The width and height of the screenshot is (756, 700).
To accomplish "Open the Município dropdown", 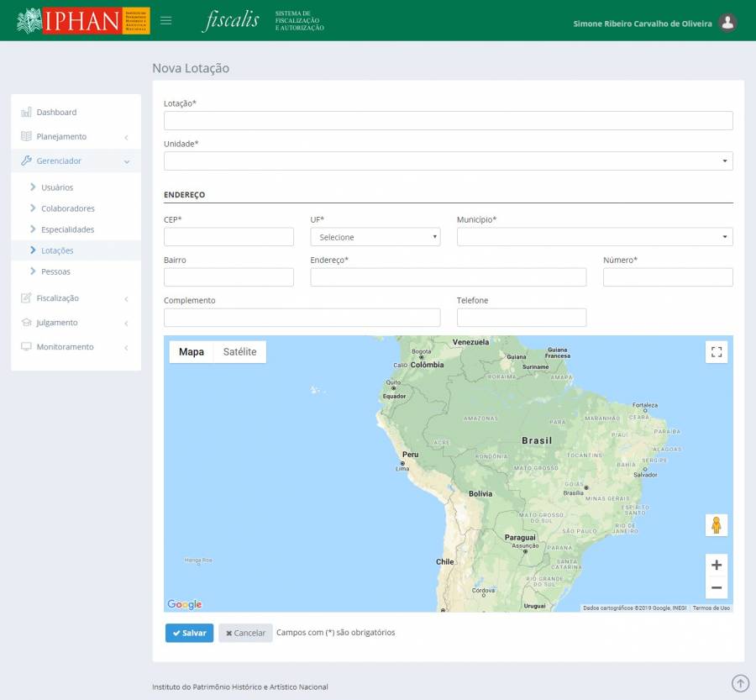I will click(x=594, y=237).
